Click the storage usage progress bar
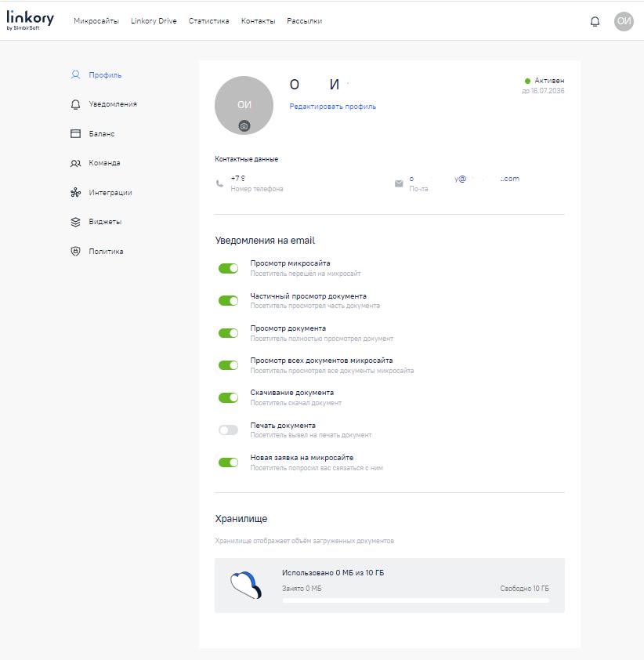The image size is (644, 660). [x=415, y=600]
